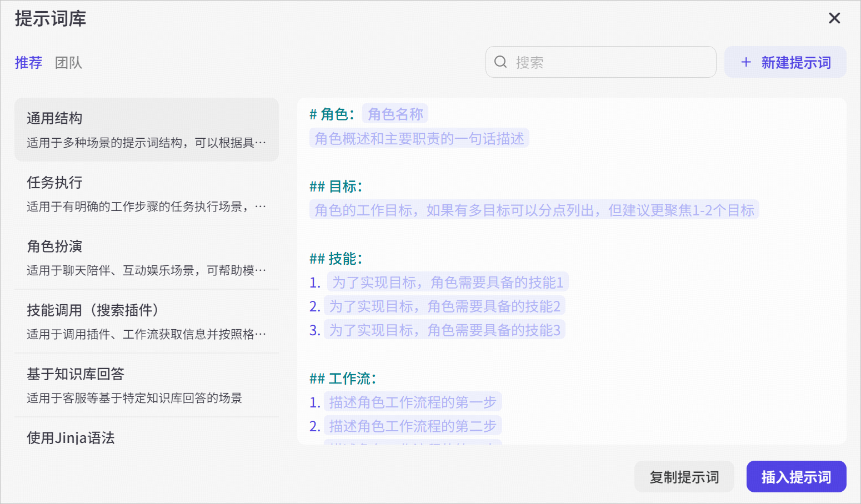Click the 搜索 input field
Screen dimensions: 861x504
601,62
